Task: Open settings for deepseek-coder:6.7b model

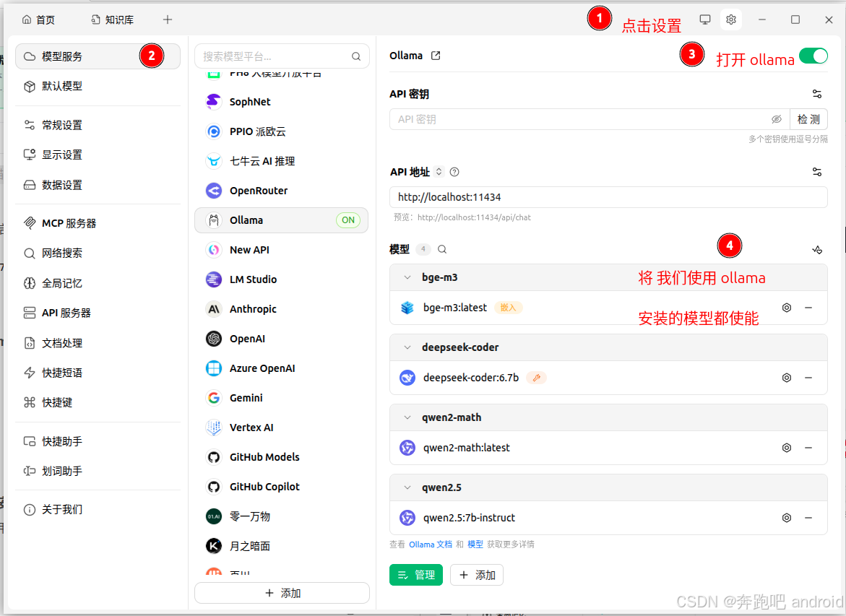Action: click(787, 378)
